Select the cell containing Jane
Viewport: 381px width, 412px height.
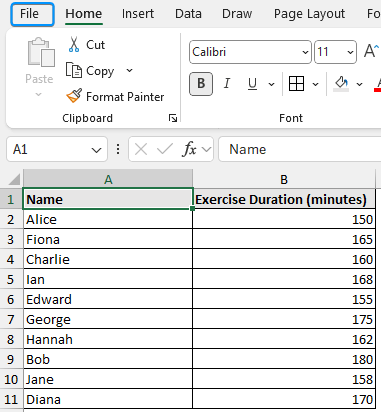point(108,379)
